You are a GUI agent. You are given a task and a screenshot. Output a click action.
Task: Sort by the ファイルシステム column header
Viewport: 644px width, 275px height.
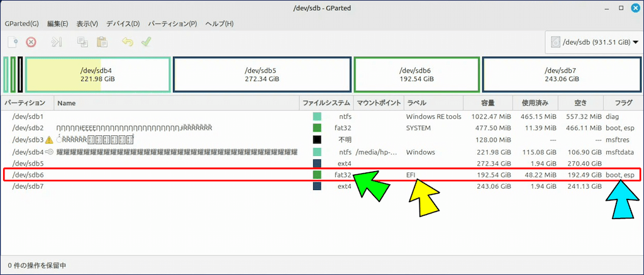tap(325, 103)
